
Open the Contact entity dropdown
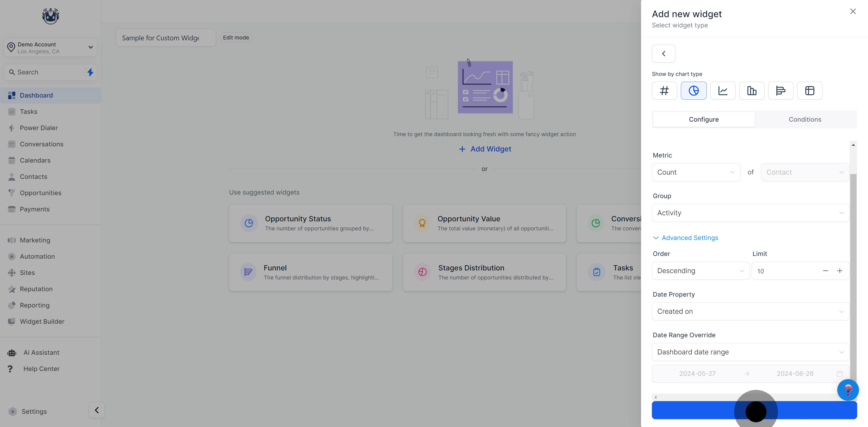click(805, 172)
